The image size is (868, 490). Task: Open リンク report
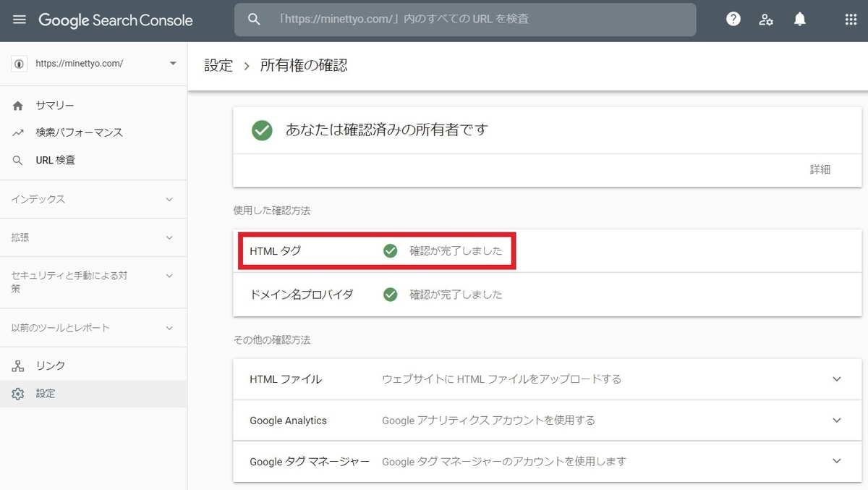pos(51,366)
